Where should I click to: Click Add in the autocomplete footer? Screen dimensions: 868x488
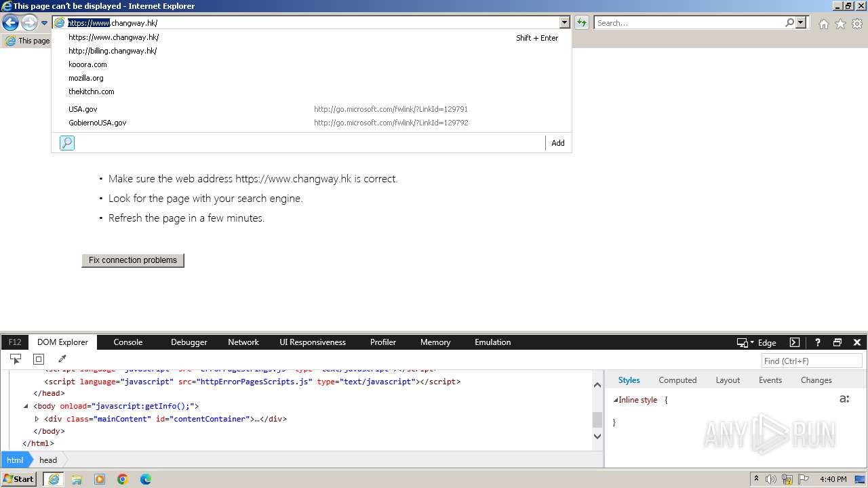[557, 143]
